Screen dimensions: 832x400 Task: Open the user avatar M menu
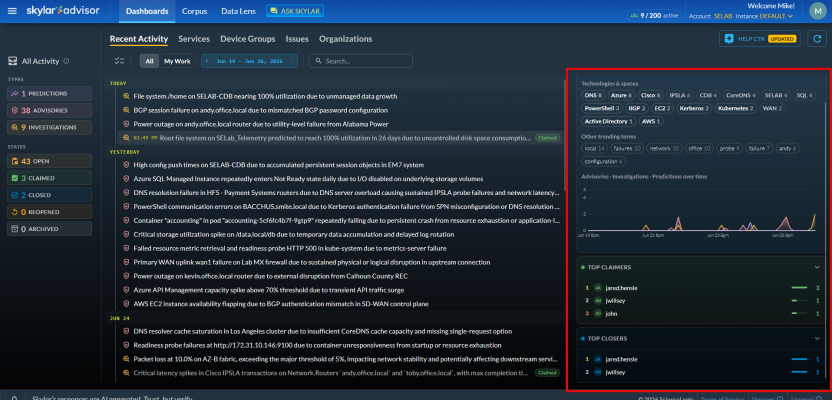(817, 11)
